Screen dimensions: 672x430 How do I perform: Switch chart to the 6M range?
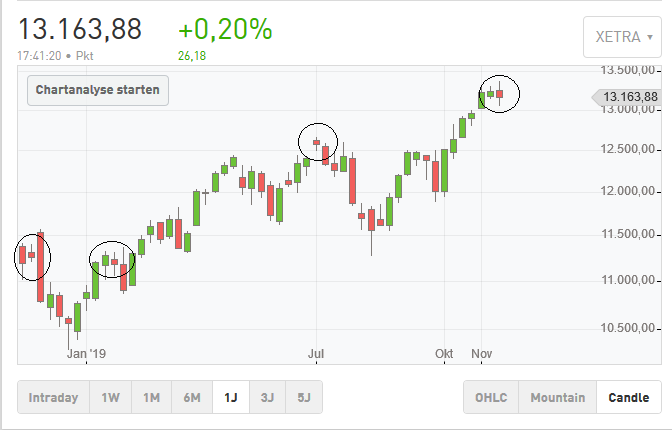tap(192, 397)
